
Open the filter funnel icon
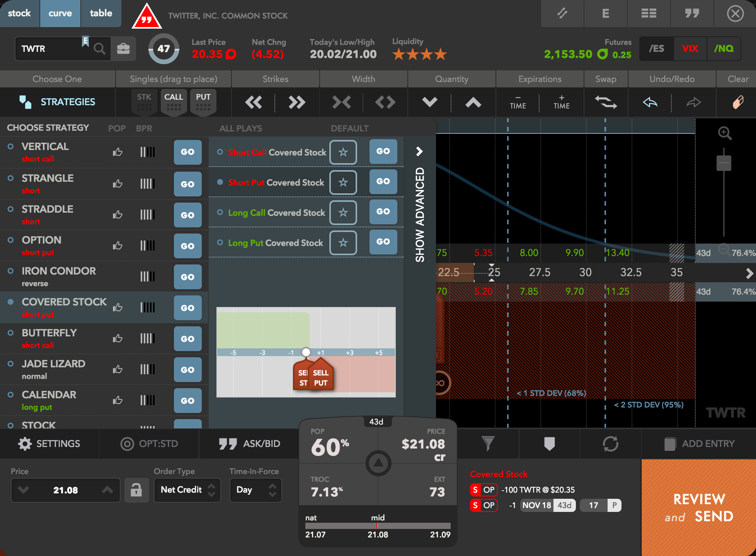pyautogui.click(x=488, y=443)
